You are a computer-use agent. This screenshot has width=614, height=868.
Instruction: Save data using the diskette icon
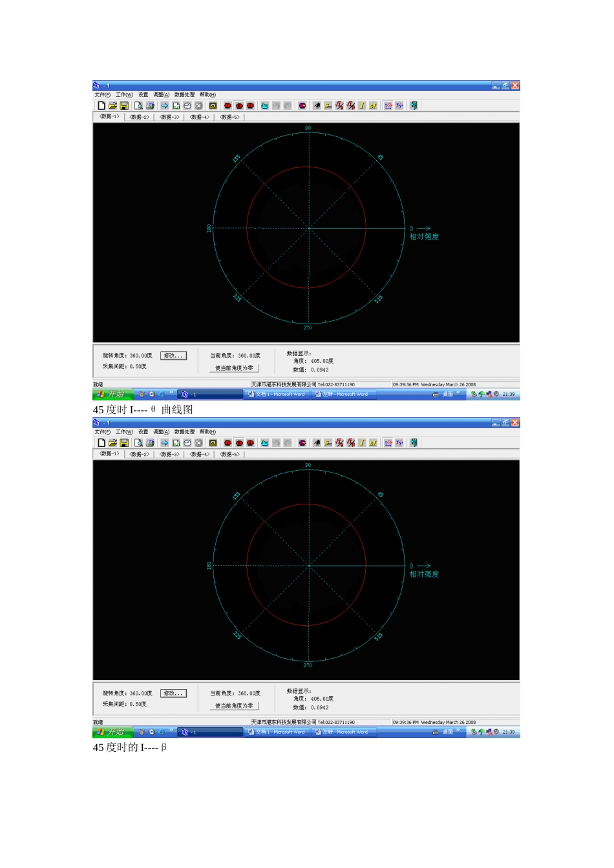point(125,105)
